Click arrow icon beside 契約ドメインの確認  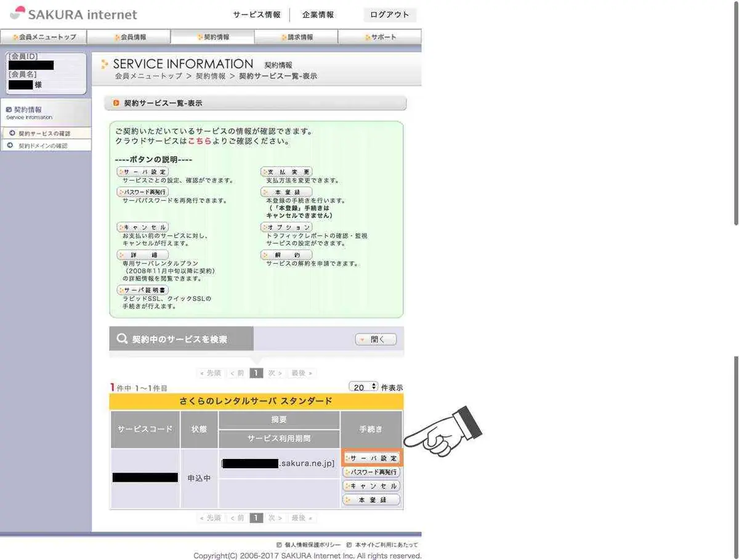(x=10, y=145)
